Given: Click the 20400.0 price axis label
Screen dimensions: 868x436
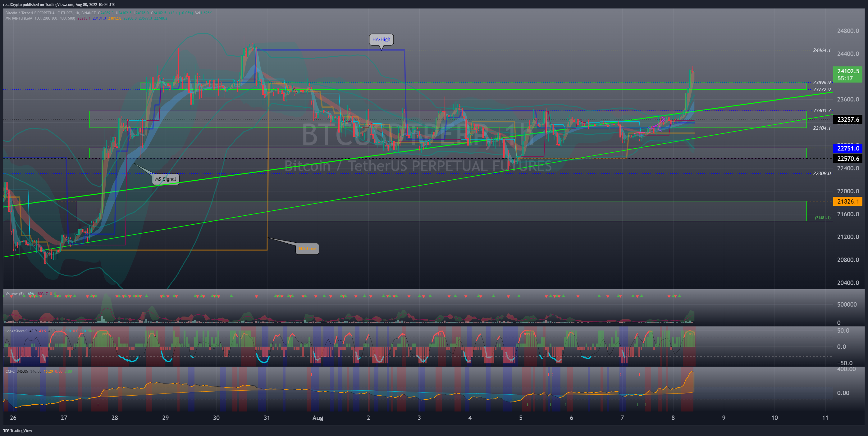Looking at the screenshot, I should (x=848, y=283).
